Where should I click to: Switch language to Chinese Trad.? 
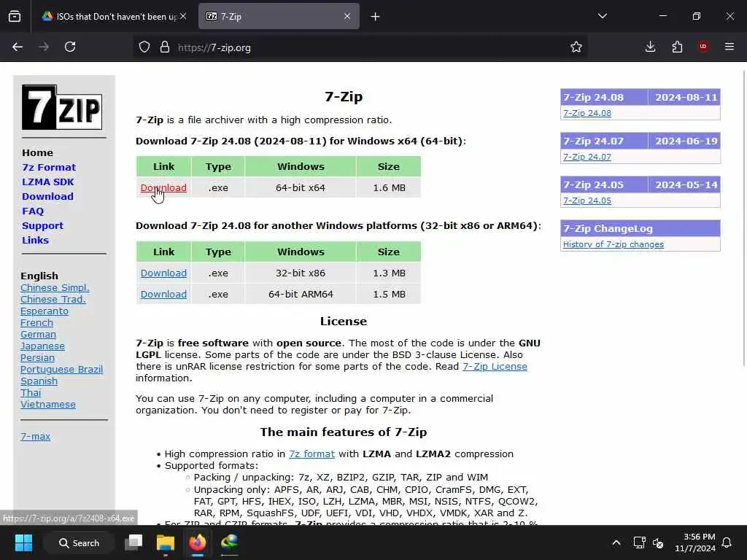coord(53,300)
